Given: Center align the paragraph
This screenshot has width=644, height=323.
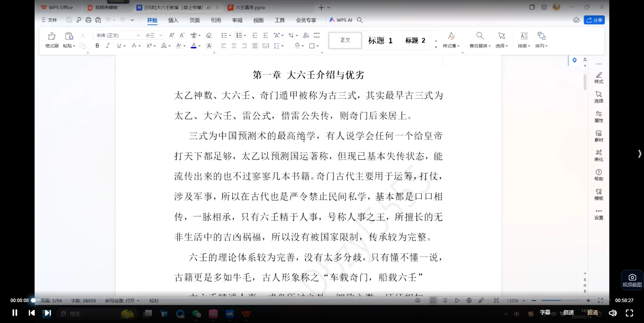Looking at the screenshot, I should (x=234, y=46).
